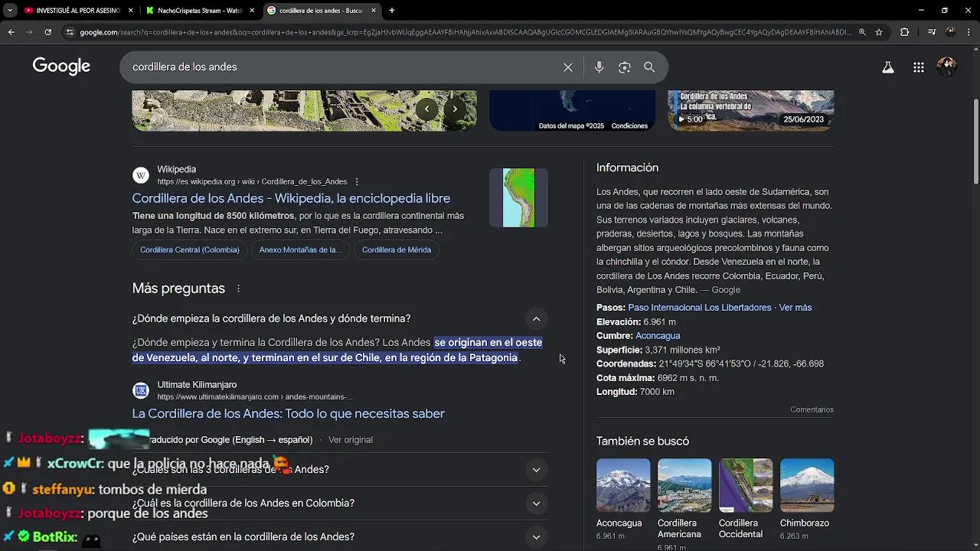
Task: Click Comentarios under the info panel
Action: click(x=812, y=410)
